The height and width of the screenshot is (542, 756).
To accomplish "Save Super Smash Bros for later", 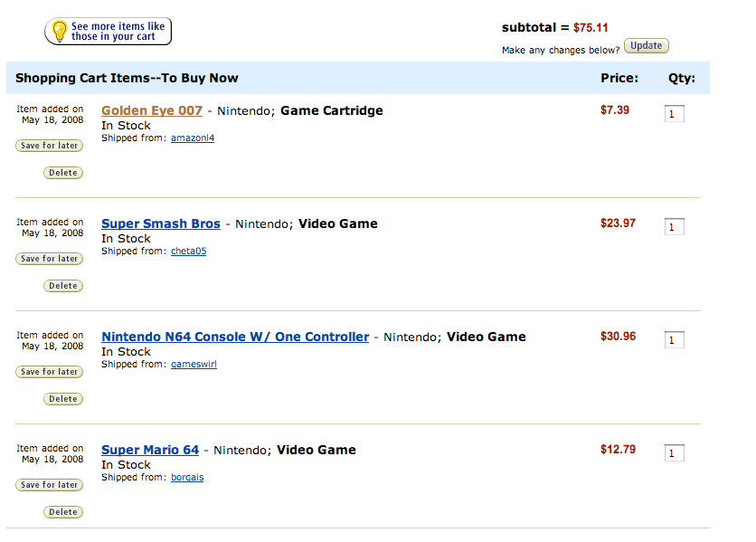I will [49, 259].
